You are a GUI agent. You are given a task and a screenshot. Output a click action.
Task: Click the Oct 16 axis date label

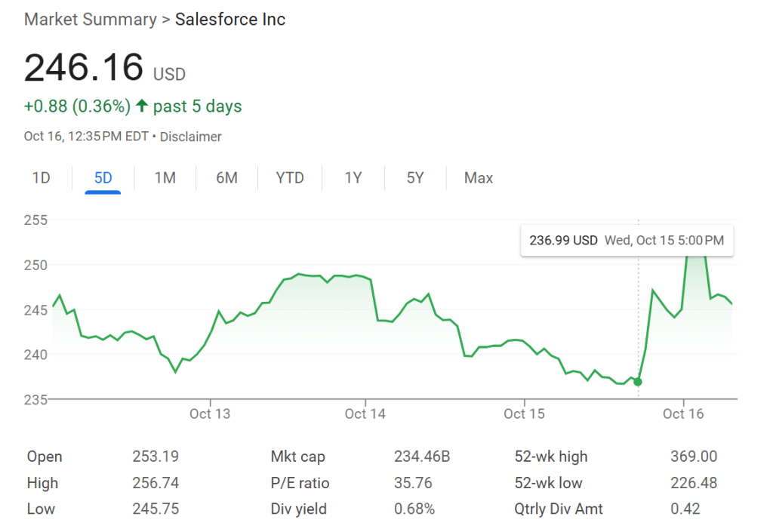(x=683, y=414)
